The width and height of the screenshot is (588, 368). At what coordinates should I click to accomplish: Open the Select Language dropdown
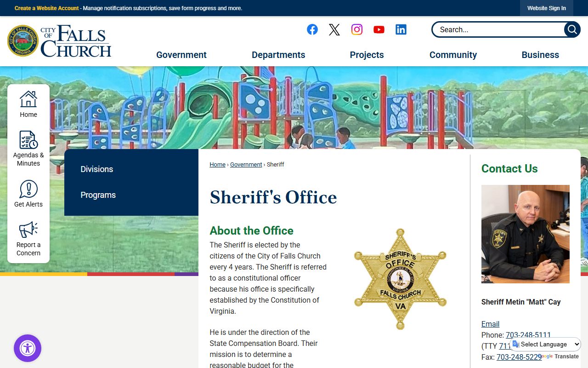(x=546, y=344)
